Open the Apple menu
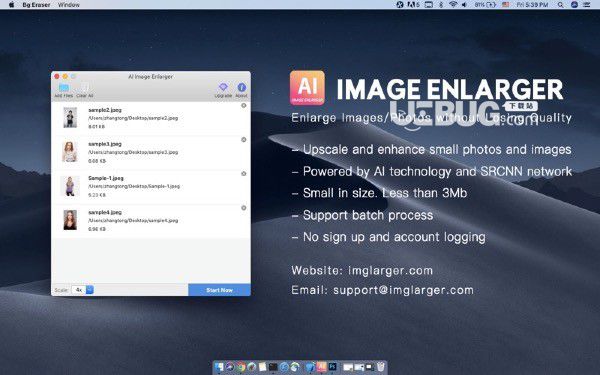The width and height of the screenshot is (600, 375). [x=11, y=5]
